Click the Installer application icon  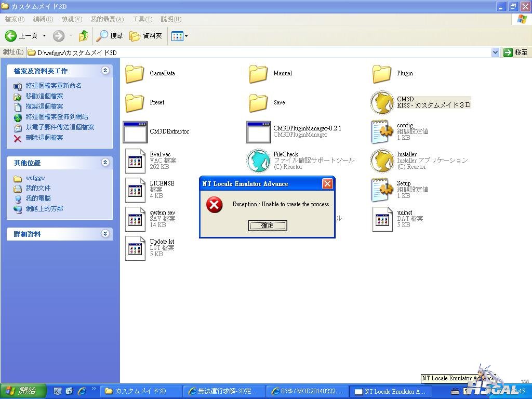[382, 161]
